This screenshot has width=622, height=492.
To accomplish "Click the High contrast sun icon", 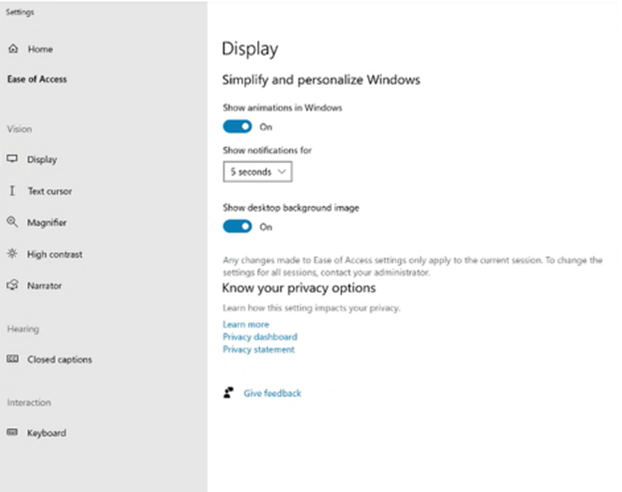I will coord(13,254).
